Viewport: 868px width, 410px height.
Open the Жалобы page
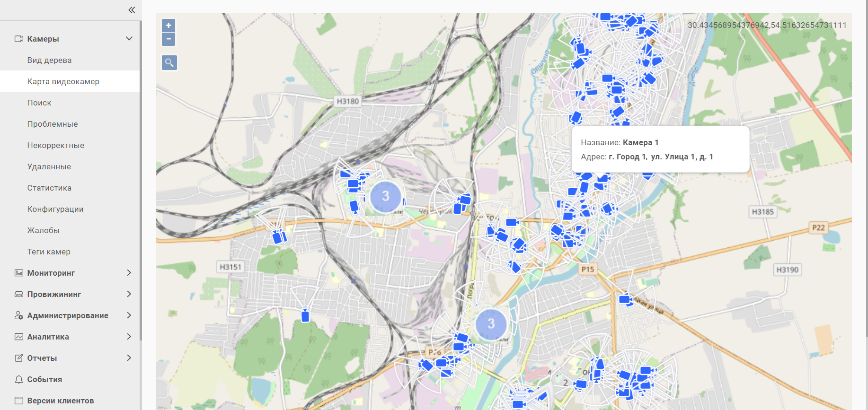[x=43, y=230]
